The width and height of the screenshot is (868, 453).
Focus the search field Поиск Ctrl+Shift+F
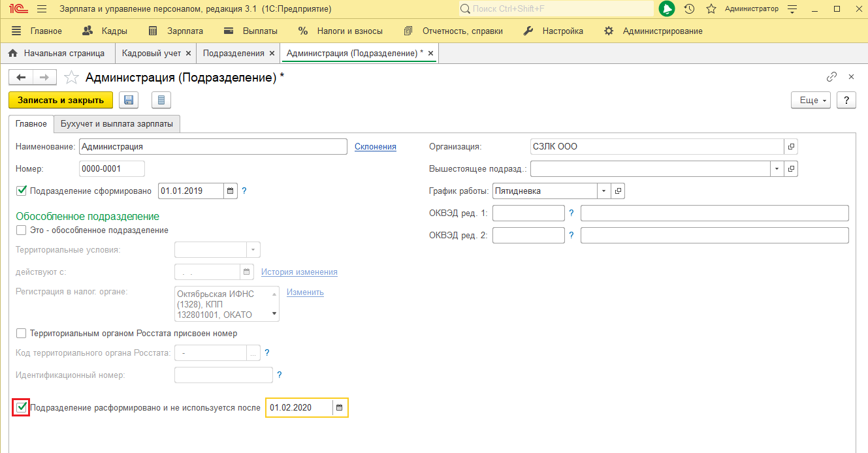556,9
